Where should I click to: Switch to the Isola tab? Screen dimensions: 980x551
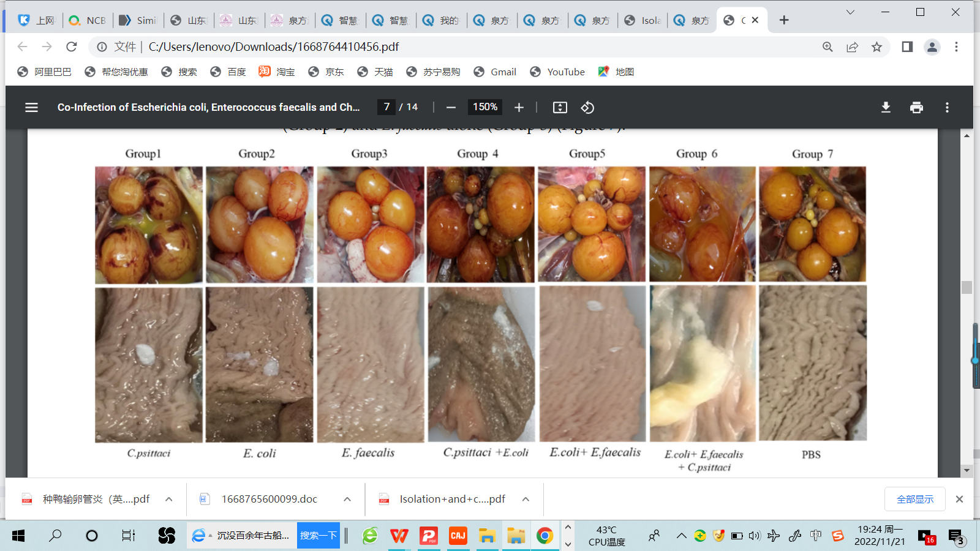[643, 20]
